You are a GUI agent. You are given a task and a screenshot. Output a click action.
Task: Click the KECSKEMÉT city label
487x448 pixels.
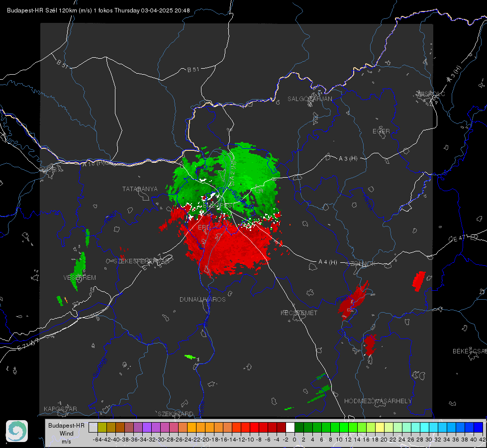[x=299, y=313]
